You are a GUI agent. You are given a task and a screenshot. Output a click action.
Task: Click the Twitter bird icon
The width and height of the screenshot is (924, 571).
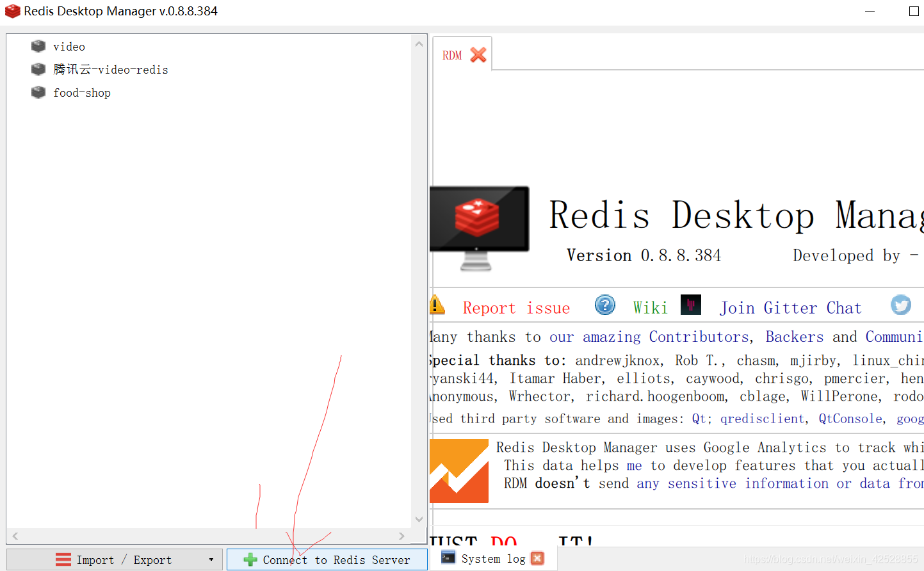[901, 305]
